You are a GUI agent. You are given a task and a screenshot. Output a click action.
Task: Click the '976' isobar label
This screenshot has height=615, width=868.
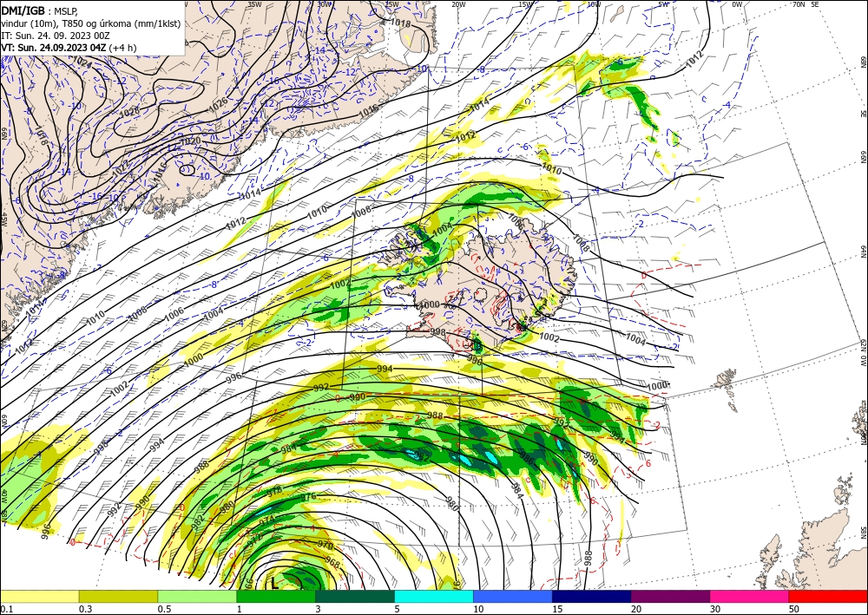coord(308,497)
